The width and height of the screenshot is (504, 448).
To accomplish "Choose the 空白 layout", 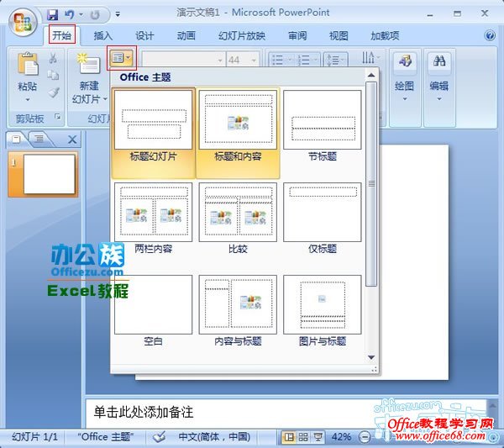I will click(x=154, y=311).
